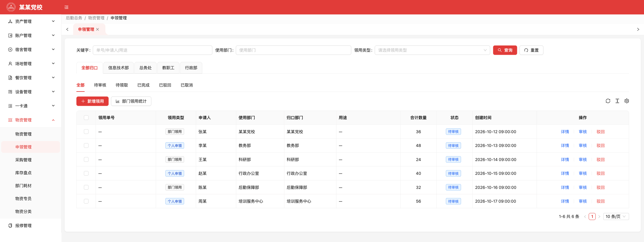This screenshot has height=242, width=644.
Task: Open the table column settings gear
Action: tap(627, 101)
